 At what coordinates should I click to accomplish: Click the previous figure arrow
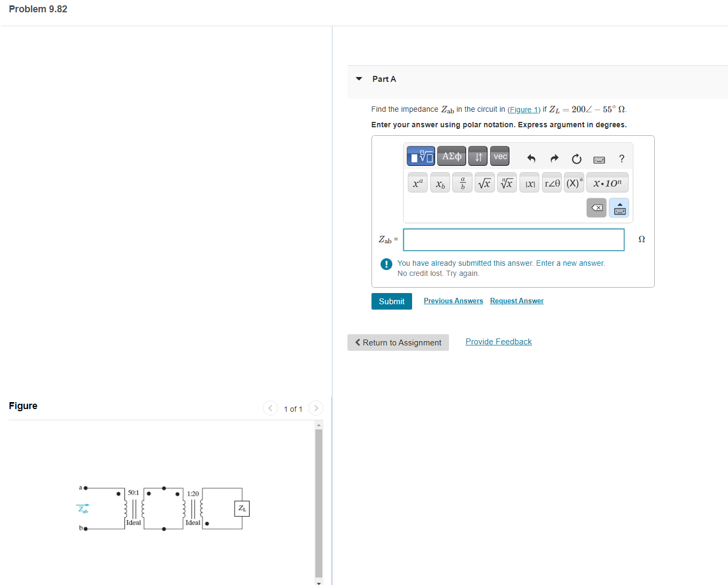pyautogui.click(x=270, y=408)
